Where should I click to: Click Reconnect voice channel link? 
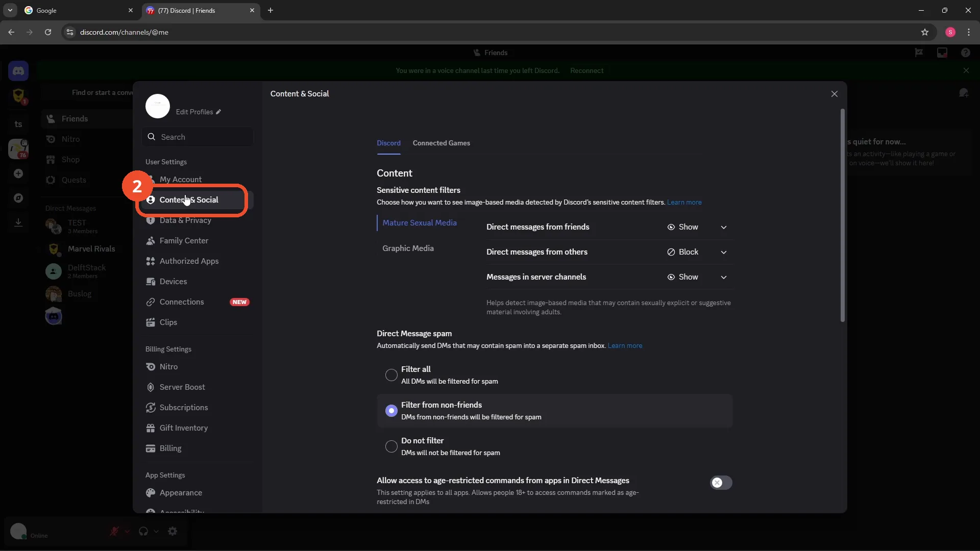[x=586, y=71]
